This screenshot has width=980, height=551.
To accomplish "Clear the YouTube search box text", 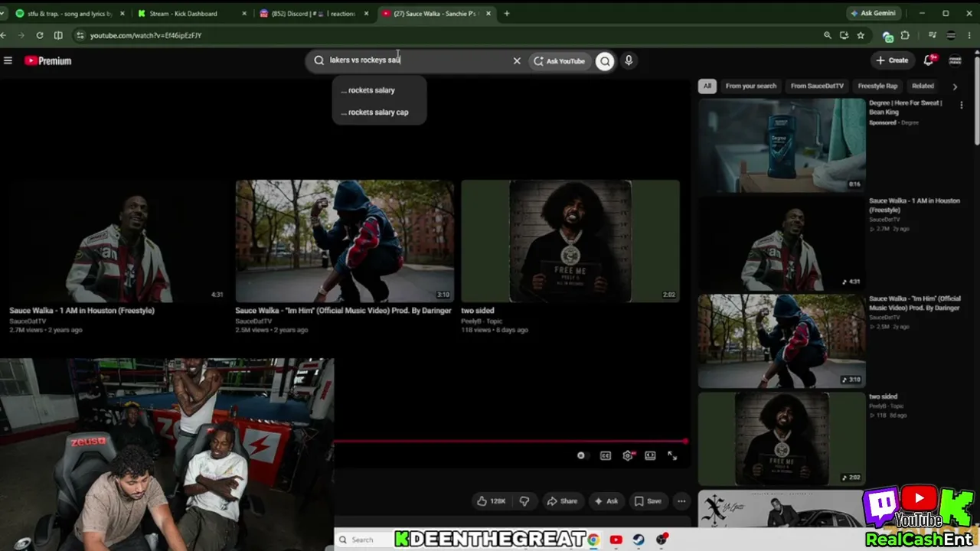I will [517, 60].
